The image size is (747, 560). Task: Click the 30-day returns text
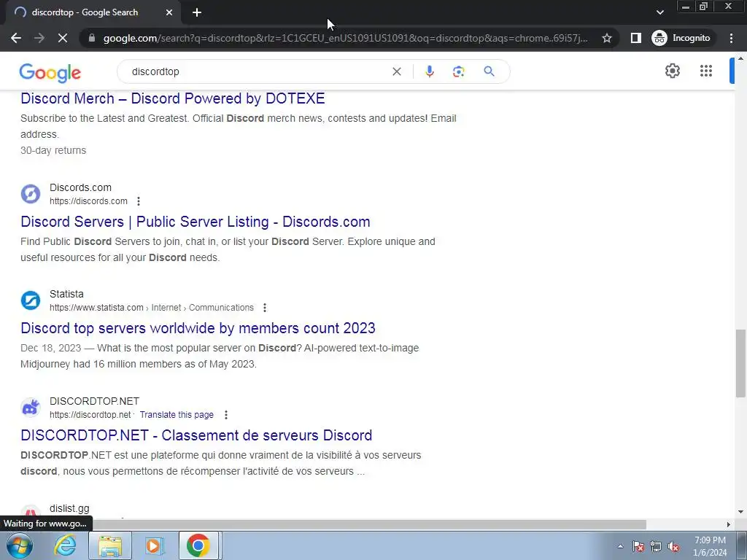click(x=53, y=150)
